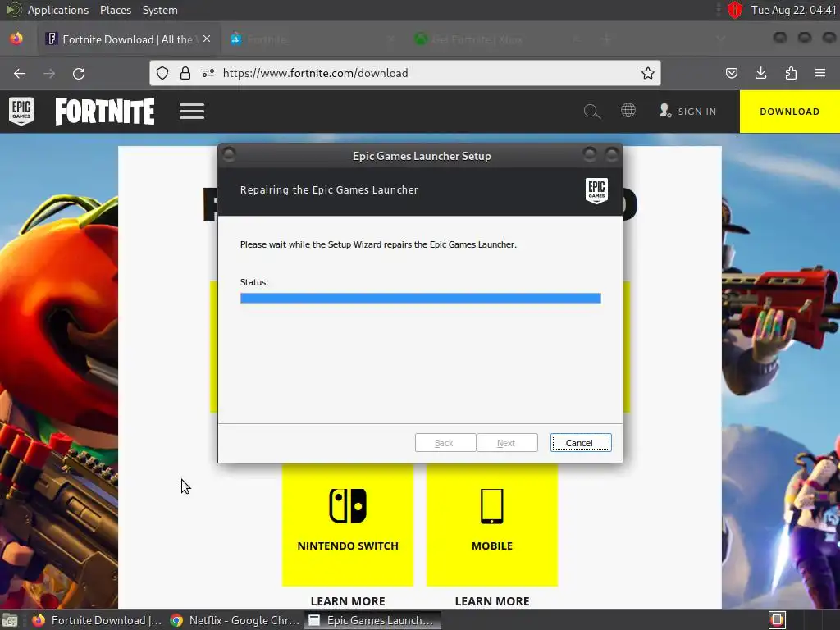Click the yellow DOWNLOAD button
Viewport: 840px width, 630px height.
point(790,112)
